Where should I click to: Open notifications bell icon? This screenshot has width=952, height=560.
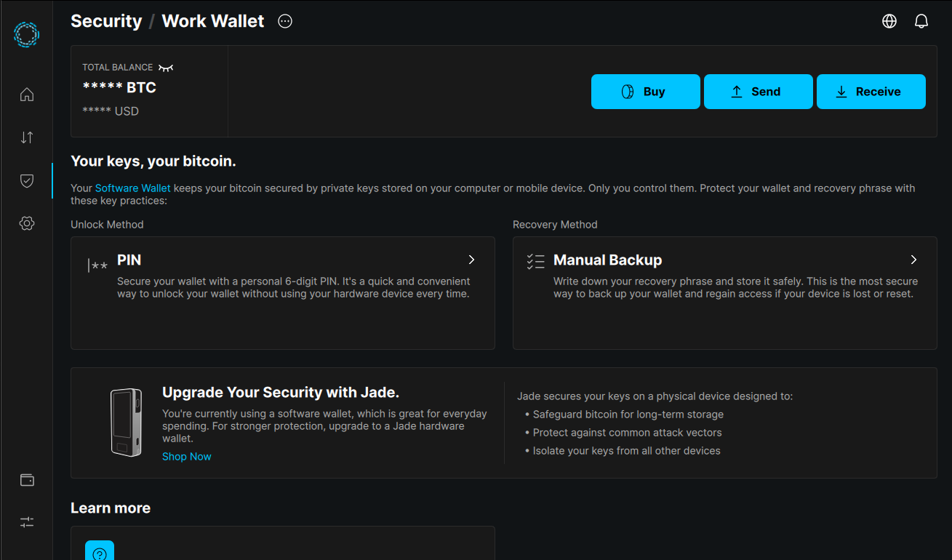(x=921, y=21)
